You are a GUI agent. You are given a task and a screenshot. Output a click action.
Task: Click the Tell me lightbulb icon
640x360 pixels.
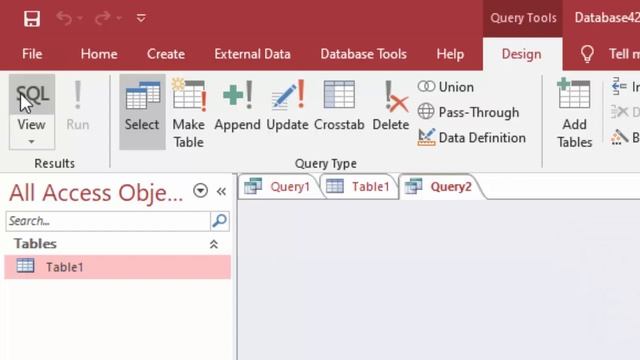[587, 54]
